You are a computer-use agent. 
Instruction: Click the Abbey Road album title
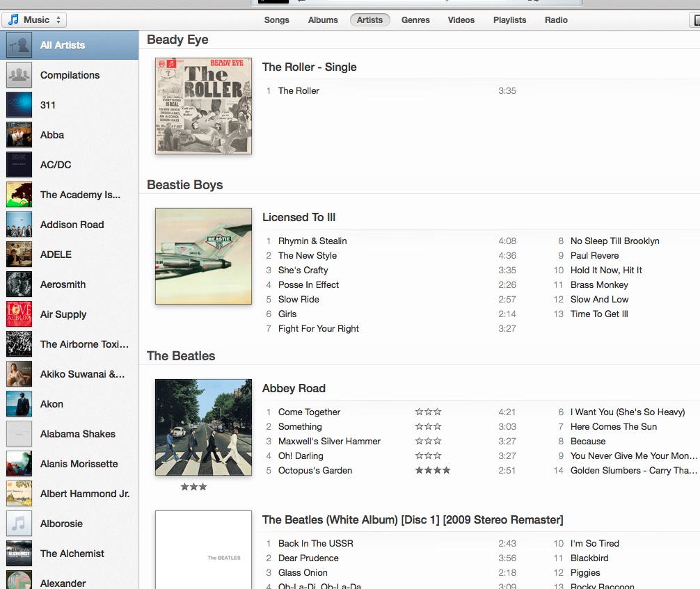tap(294, 388)
